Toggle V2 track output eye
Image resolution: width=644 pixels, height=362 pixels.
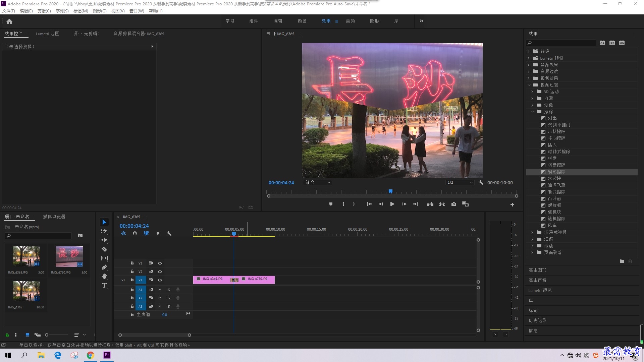point(160,272)
